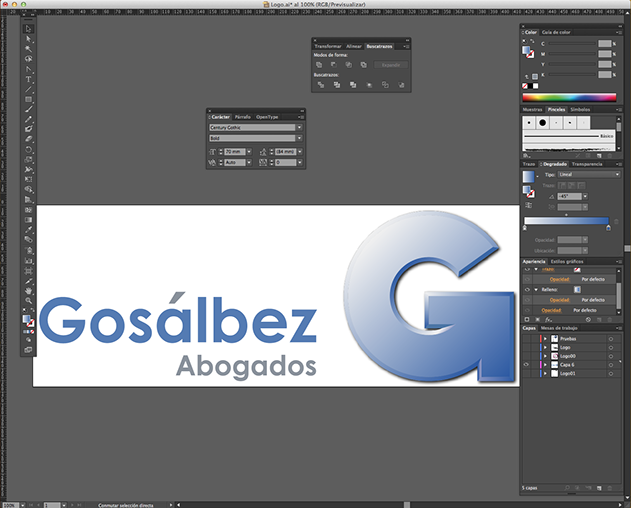
Task: Switch to Alinear tab
Action: click(354, 46)
